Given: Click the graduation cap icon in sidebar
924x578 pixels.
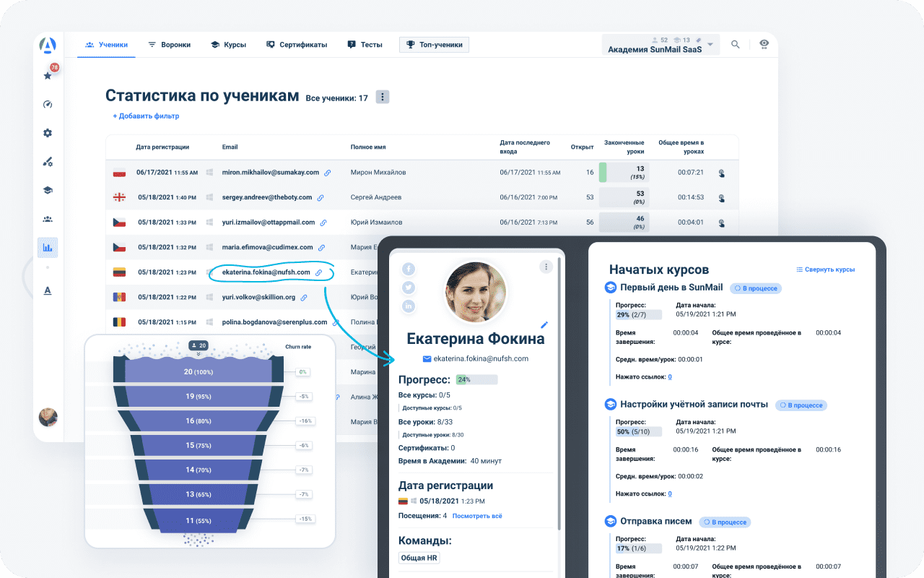Looking at the screenshot, I should point(48,190).
